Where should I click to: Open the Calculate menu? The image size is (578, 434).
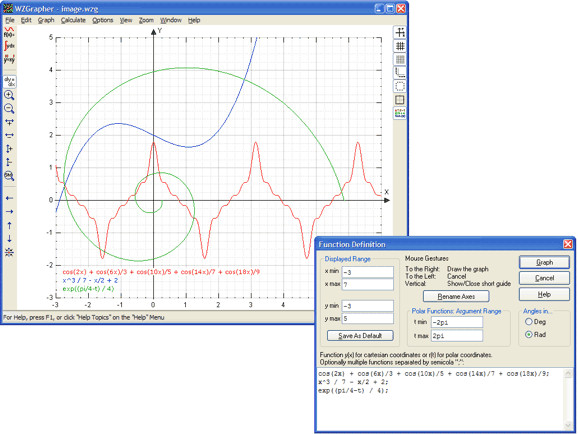tap(73, 20)
